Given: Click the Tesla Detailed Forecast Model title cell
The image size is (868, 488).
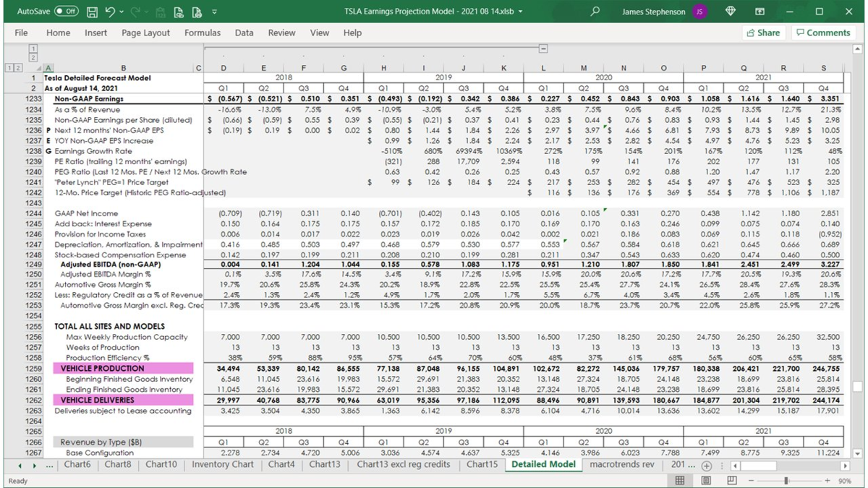Looking at the screenshot, I should (x=97, y=78).
